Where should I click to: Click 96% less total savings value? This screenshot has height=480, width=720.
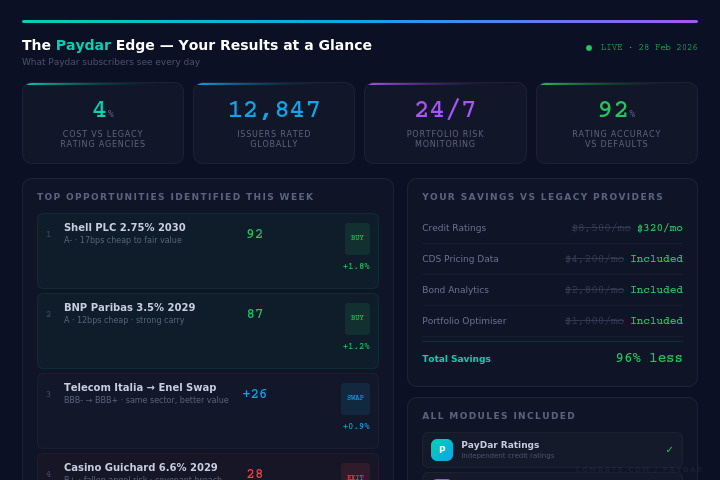coord(649,358)
